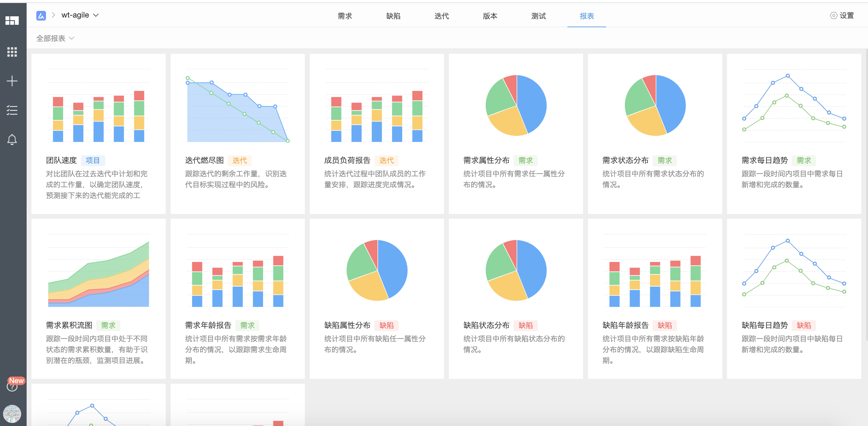Click the 需求属性分布 pie chart thumbnail
Viewport: 868px width, 426px height.
pyautogui.click(x=516, y=105)
